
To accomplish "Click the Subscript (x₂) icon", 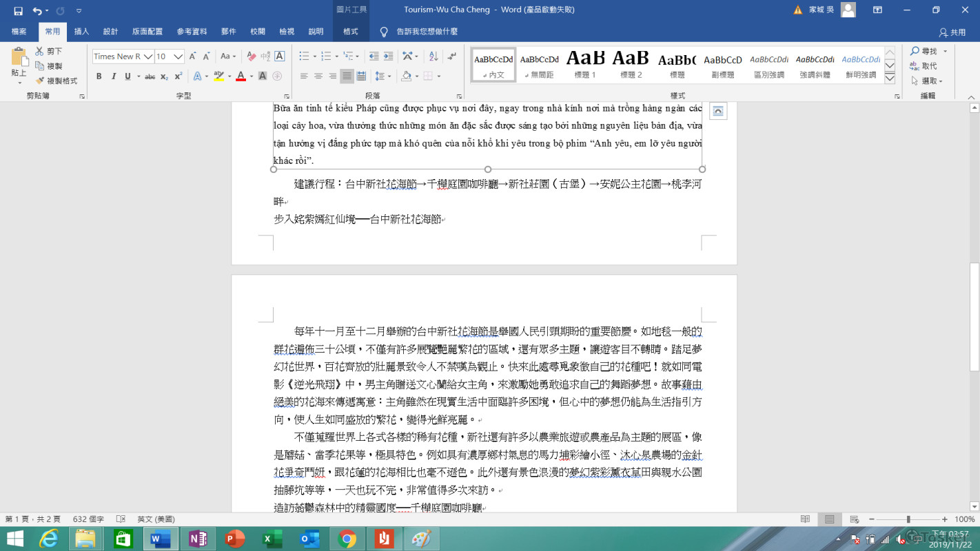I will pos(164,76).
